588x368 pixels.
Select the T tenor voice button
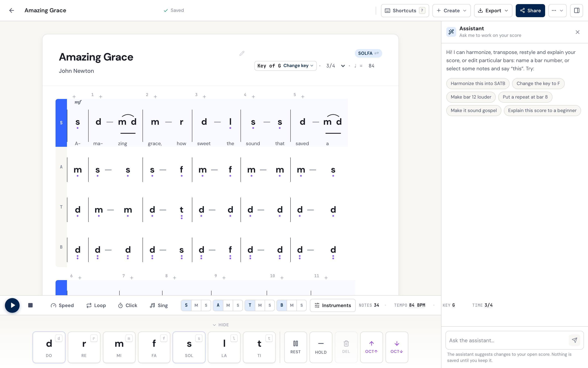(250, 305)
